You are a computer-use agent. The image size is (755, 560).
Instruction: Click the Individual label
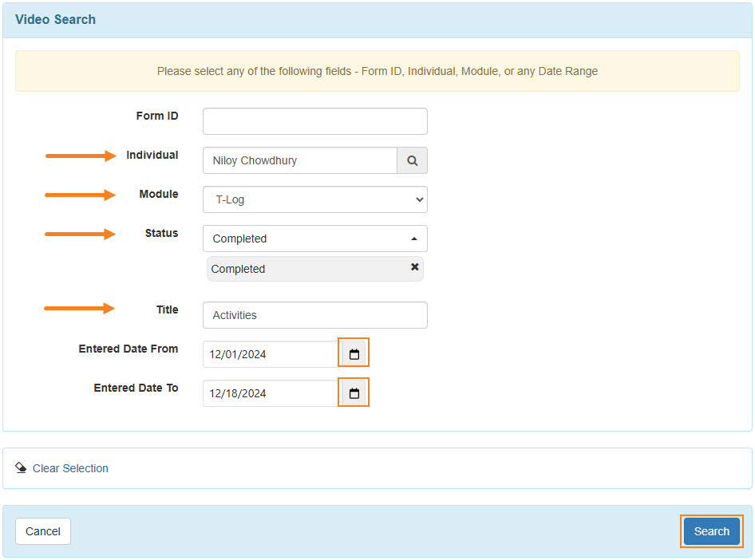coord(152,155)
